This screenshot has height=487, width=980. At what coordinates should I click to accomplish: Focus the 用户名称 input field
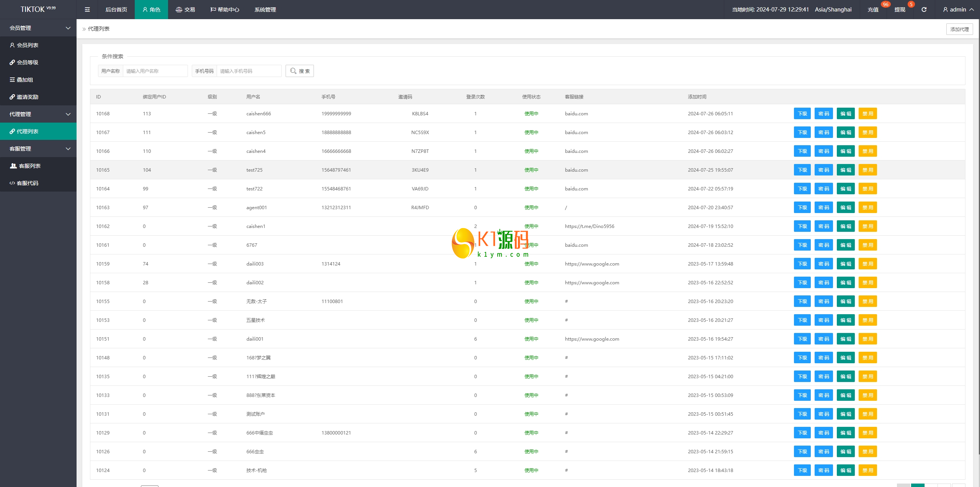pos(155,71)
